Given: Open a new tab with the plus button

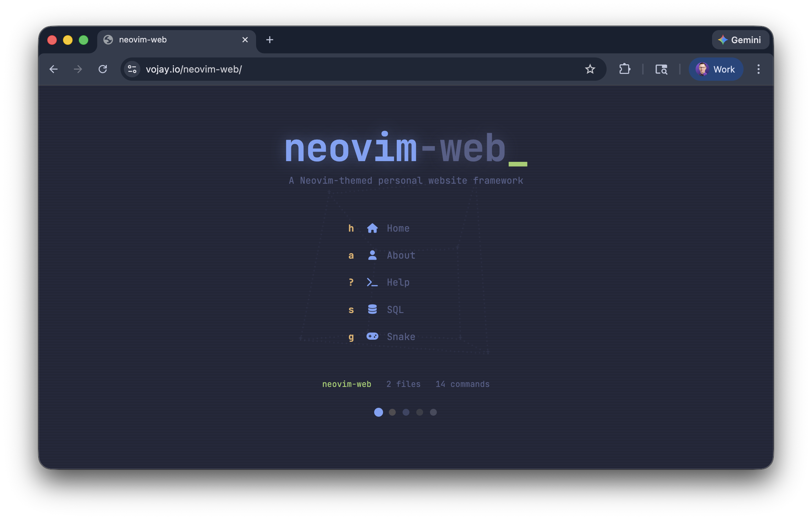Looking at the screenshot, I should 270,40.
